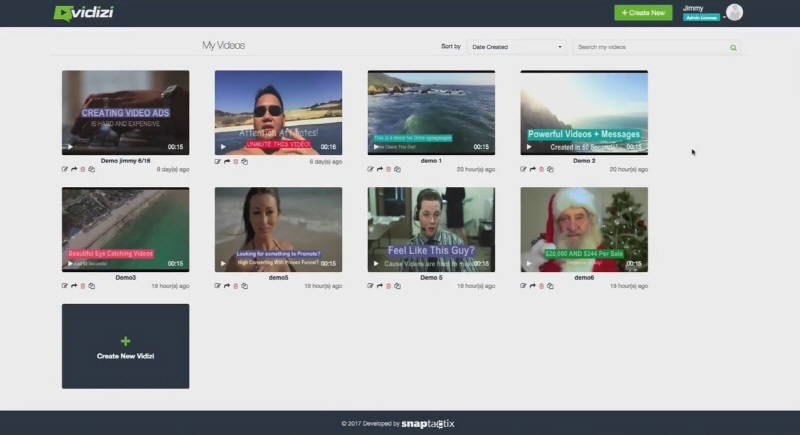800x435 pixels.
Task: Edit the video created 6 day(s) ago
Action: (x=218, y=162)
